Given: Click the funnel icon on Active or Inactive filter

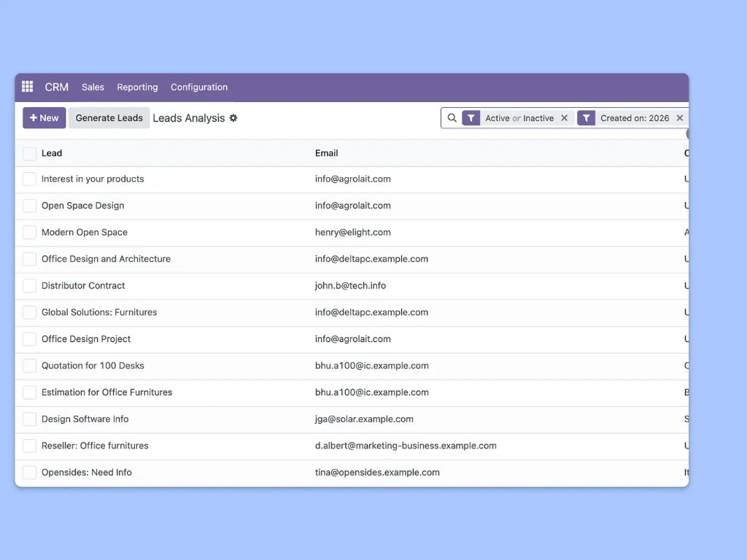Looking at the screenshot, I should (471, 117).
